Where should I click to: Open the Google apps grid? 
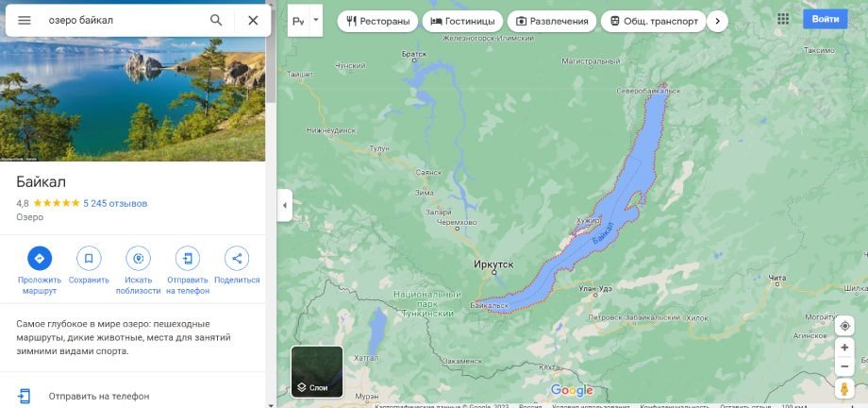tap(783, 19)
